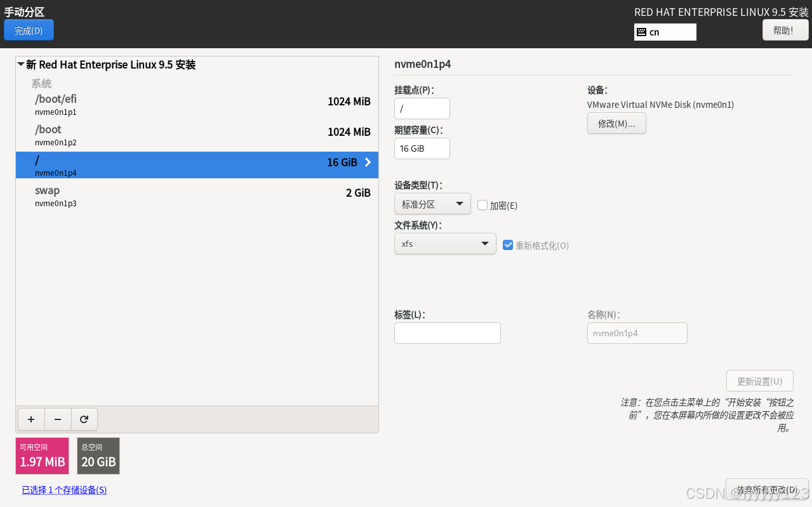This screenshot has width=812, height=507.
Task: Click the 可用空间 1.97 MiB indicator
Action: pyautogui.click(x=42, y=456)
